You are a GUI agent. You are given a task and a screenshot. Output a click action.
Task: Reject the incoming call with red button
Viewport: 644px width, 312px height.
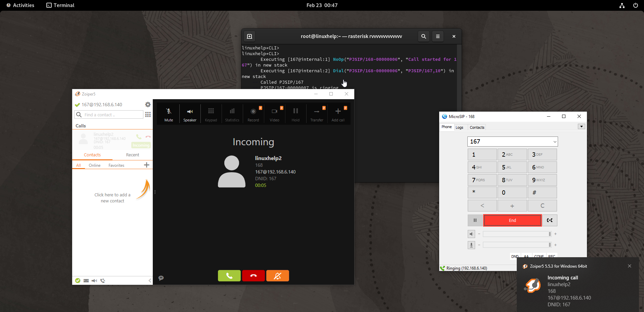click(x=254, y=276)
